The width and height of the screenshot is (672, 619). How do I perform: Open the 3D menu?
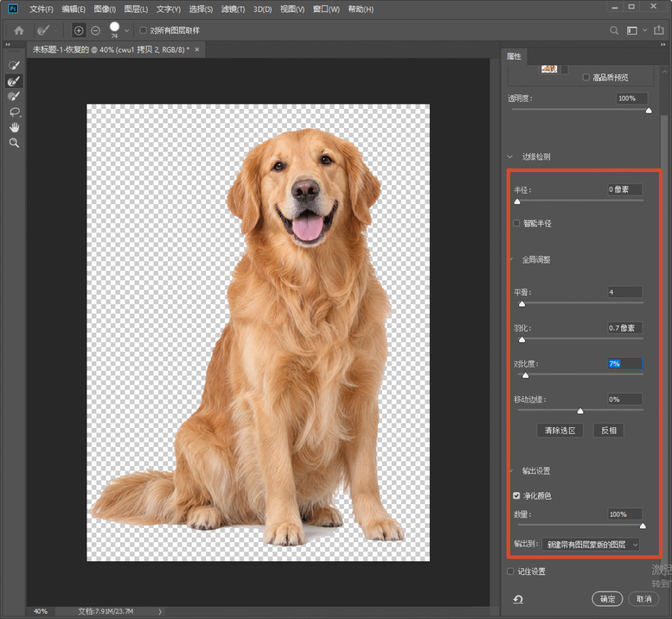coord(262,9)
